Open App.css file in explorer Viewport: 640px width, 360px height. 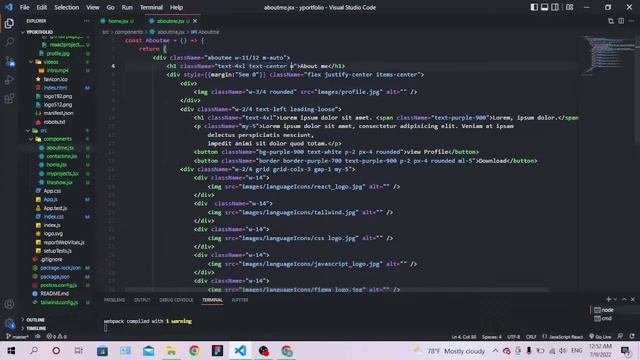52,191
